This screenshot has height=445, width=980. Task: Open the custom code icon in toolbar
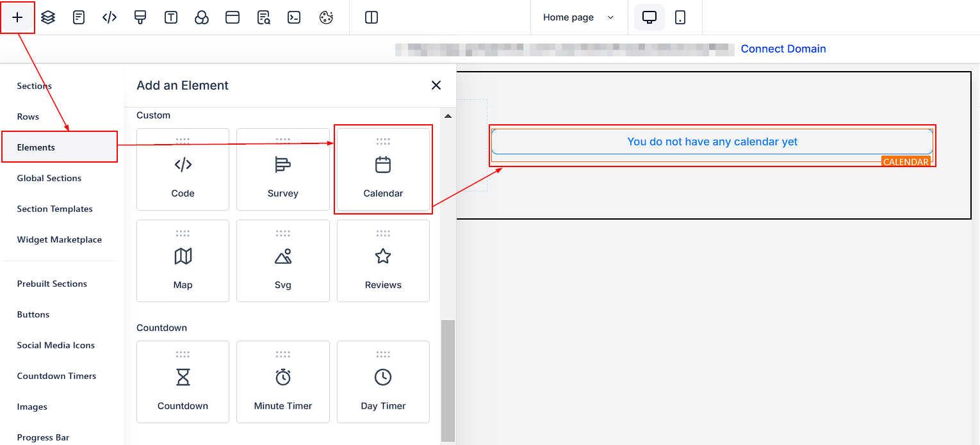coord(110,17)
